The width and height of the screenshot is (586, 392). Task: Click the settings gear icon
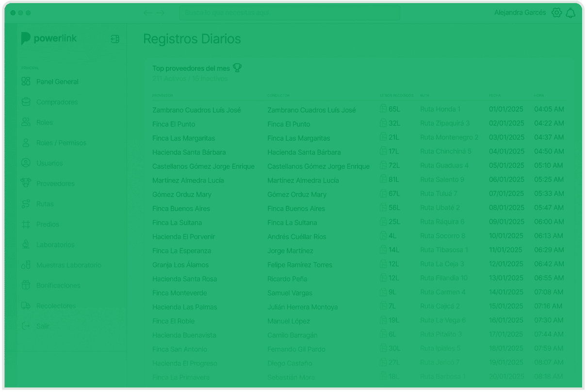pyautogui.click(x=556, y=13)
